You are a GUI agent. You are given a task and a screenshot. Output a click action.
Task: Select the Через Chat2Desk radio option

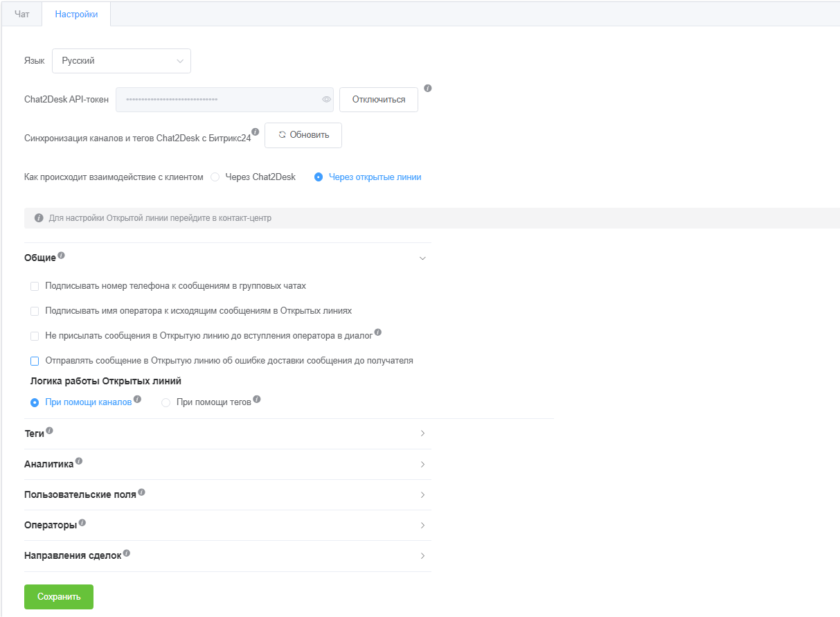tap(215, 177)
